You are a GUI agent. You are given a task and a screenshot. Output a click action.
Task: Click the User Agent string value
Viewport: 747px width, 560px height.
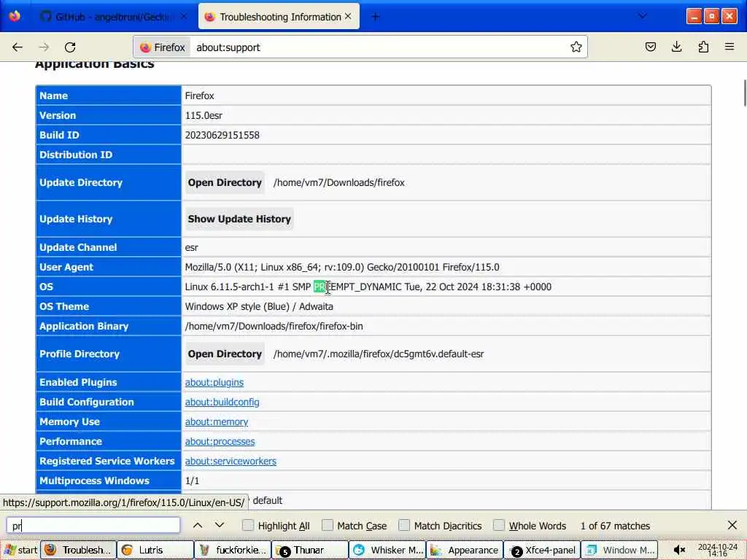coord(342,267)
